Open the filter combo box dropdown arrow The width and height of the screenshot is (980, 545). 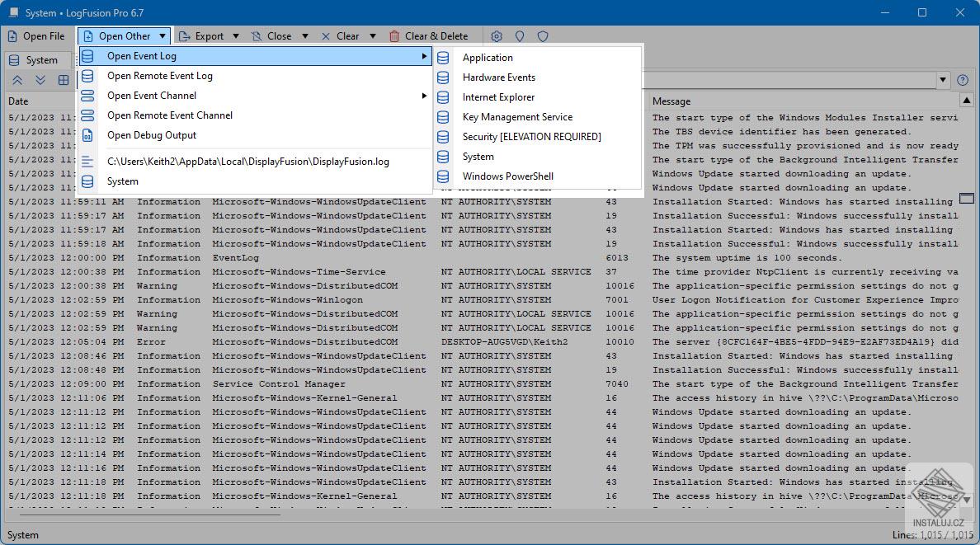click(x=943, y=80)
